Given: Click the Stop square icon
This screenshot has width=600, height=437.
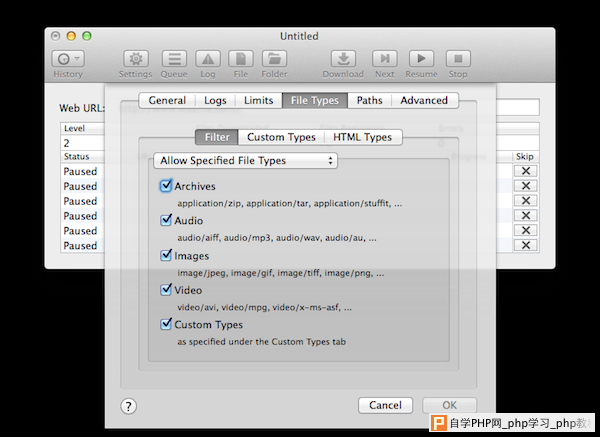Looking at the screenshot, I should (458, 59).
